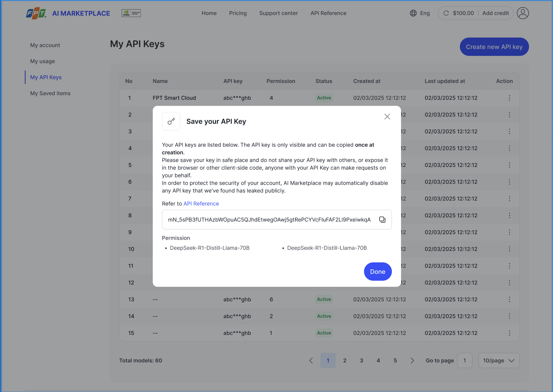The height and width of the screenshot is (392, 553).
Task: Select My account in sidebar
Action: [45, 45]
